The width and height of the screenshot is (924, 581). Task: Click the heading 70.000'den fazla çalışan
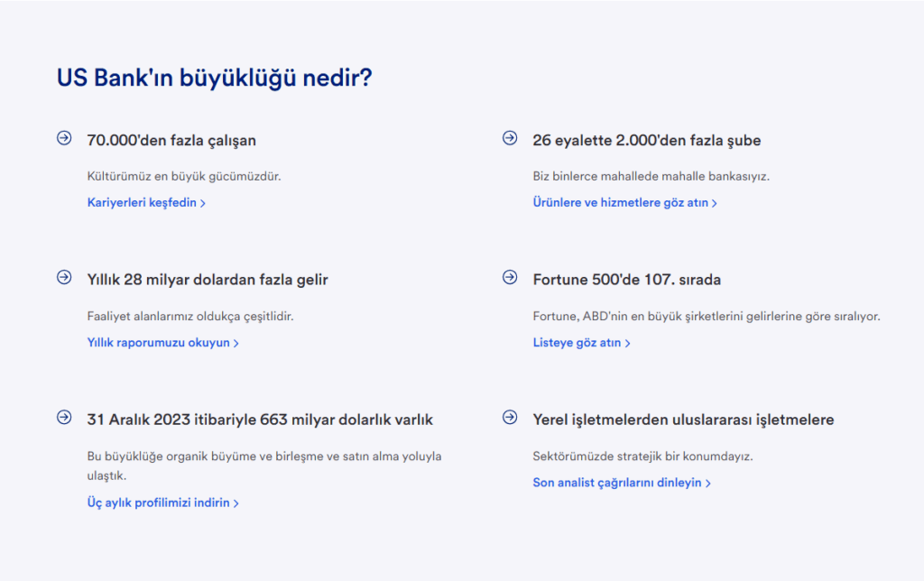(x=171, y=141)
